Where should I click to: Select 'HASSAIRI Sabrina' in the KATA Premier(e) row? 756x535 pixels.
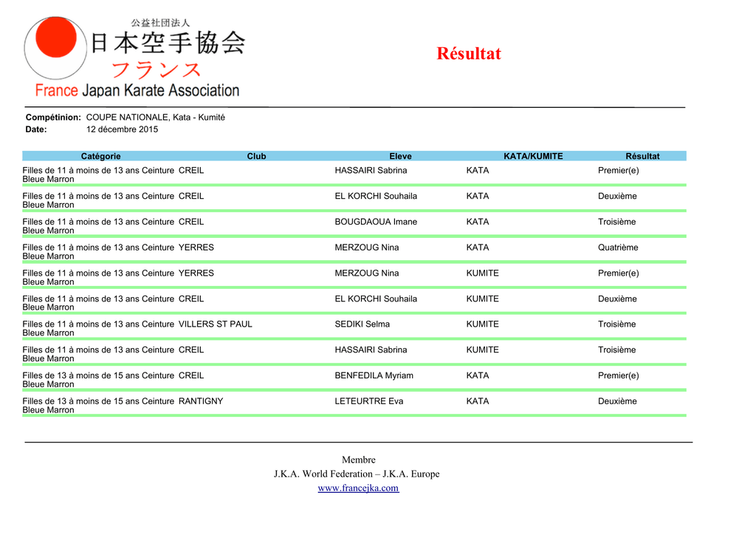tap(371, 170)
